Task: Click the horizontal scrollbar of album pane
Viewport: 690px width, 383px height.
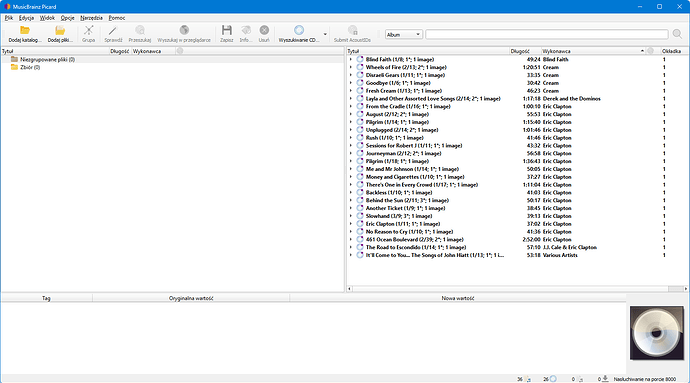Action: [x=517, y=289]
